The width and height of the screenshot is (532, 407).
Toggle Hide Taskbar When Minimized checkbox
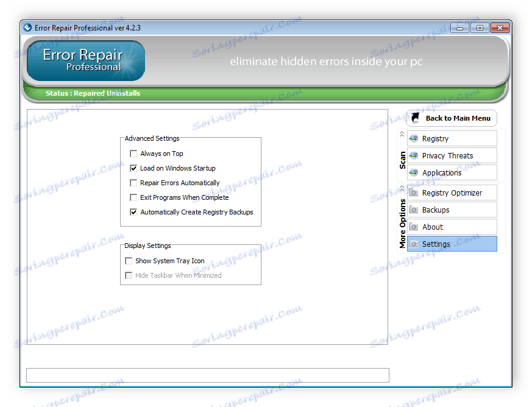[x=129, y=275]
